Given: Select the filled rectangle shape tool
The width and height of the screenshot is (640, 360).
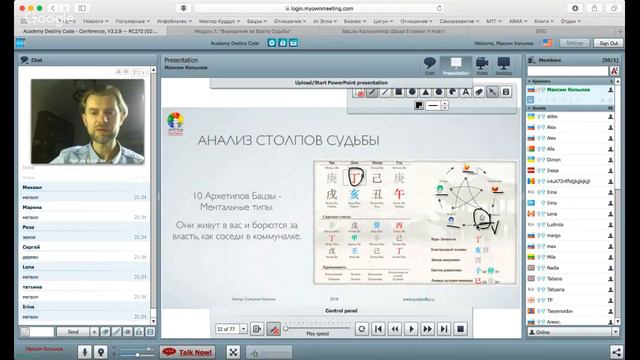Looking at the screenshot, I should 398,92.
